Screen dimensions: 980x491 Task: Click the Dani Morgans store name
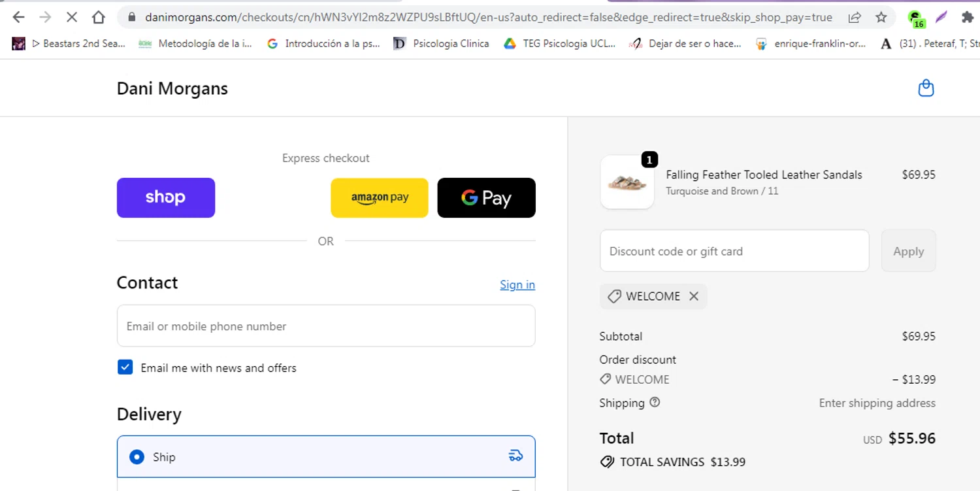(172, 88)
